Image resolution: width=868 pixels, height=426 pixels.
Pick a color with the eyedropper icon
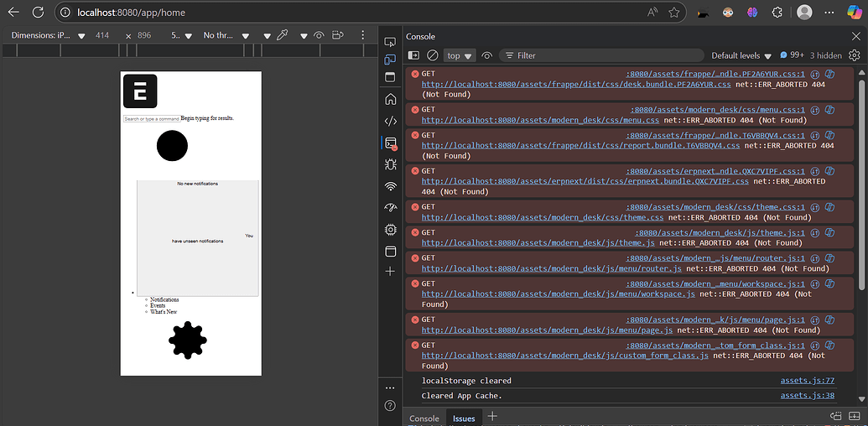pos(283,35)
